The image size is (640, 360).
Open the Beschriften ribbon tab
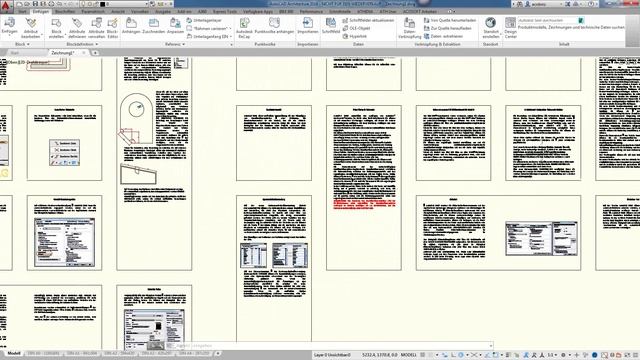(x=65, y=11)
